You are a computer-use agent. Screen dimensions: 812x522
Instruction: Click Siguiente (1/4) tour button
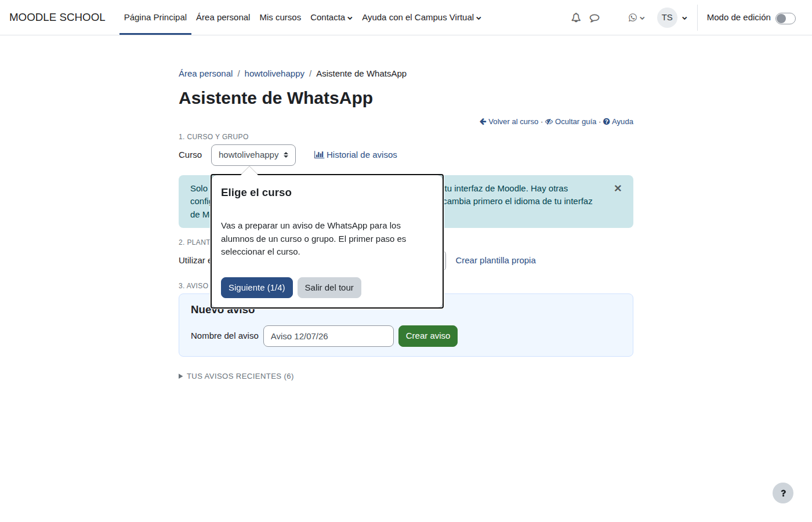click(x=257, y=288)
